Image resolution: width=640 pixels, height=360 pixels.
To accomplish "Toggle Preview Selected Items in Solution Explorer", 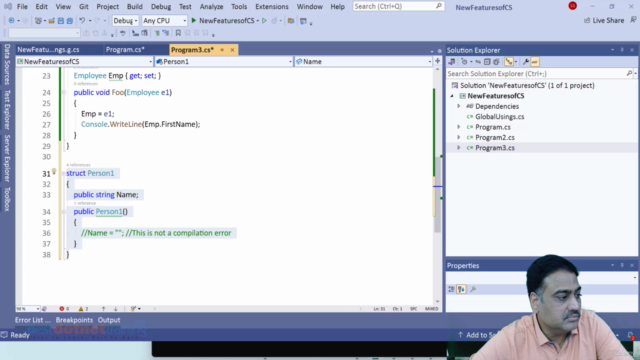I will tap(535, 62).
